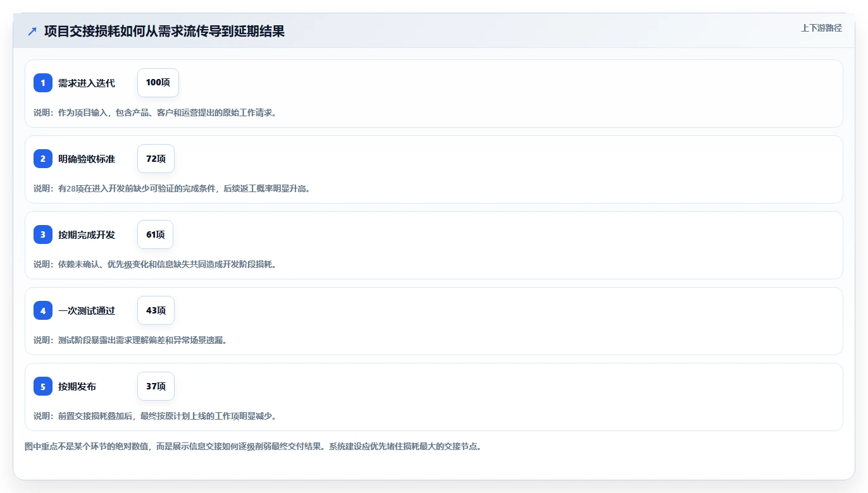
Task: Click the 需求进入迭代 step label
Action: [87, 83]
